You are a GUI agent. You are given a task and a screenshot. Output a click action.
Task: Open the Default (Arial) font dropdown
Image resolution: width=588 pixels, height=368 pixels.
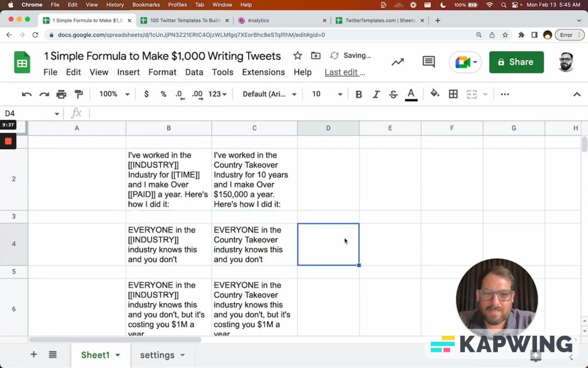[x=270, y=94]
